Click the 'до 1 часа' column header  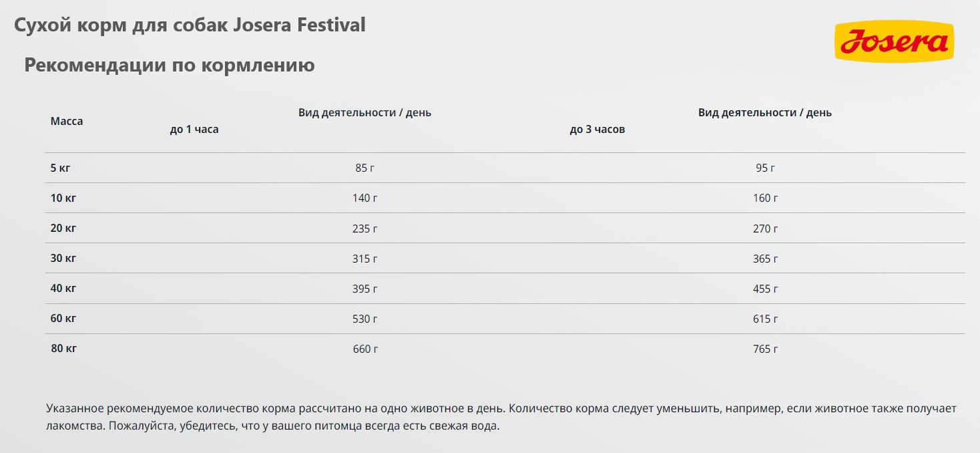[194, 130]
